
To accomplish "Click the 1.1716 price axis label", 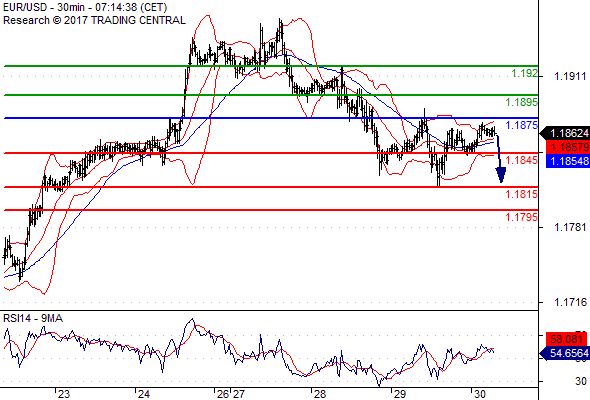I will pos(570,302).
